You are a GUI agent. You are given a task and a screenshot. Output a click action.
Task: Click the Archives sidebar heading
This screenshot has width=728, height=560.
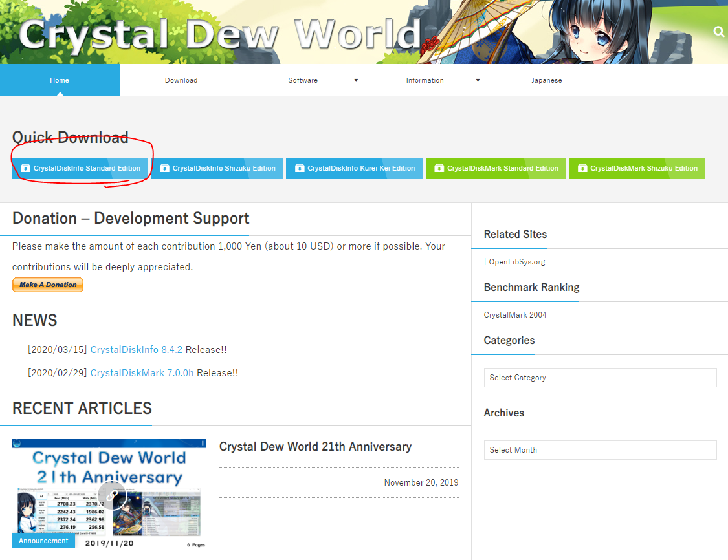pos(503,413)
